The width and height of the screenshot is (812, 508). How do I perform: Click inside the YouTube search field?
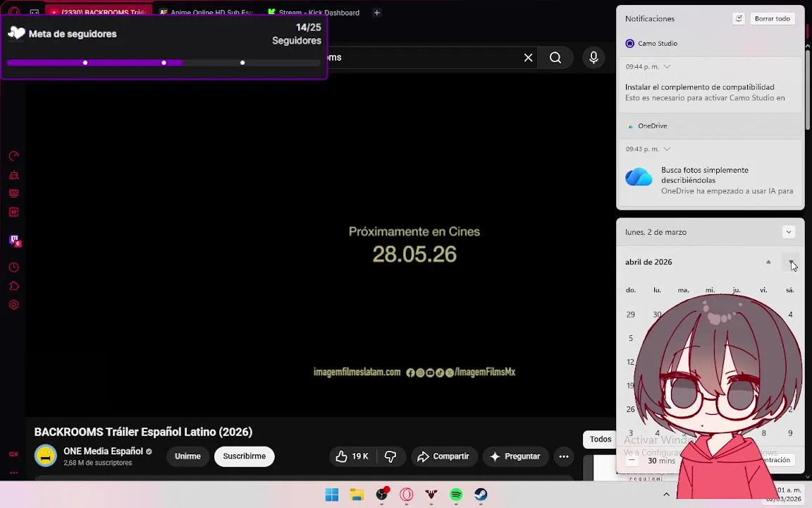click(x=424, y=58)
